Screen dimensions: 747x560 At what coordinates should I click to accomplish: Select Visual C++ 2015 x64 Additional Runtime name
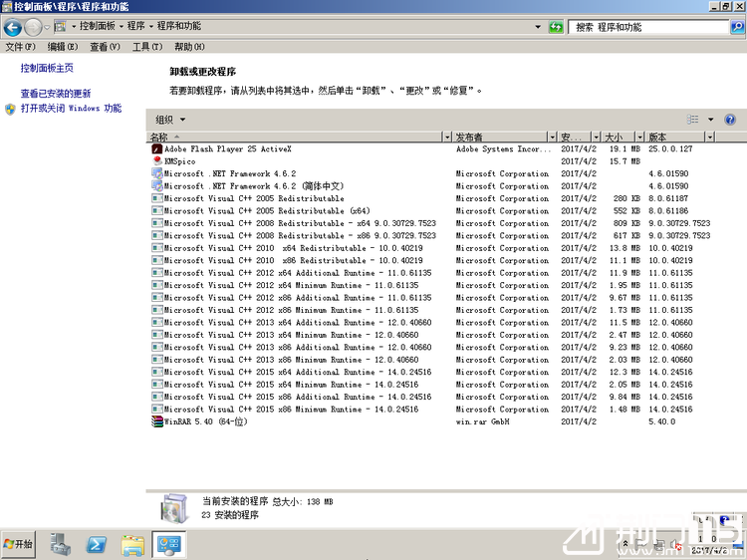point(298,372)
